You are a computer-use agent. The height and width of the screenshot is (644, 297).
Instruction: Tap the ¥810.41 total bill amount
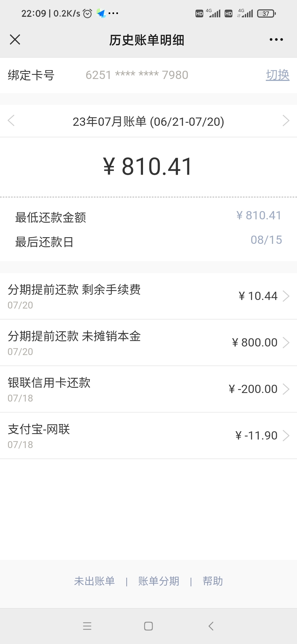[148, 167]
